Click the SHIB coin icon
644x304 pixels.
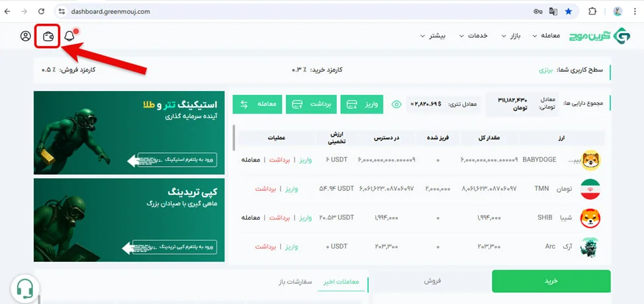pyautogui.click(x=590, y=218)
